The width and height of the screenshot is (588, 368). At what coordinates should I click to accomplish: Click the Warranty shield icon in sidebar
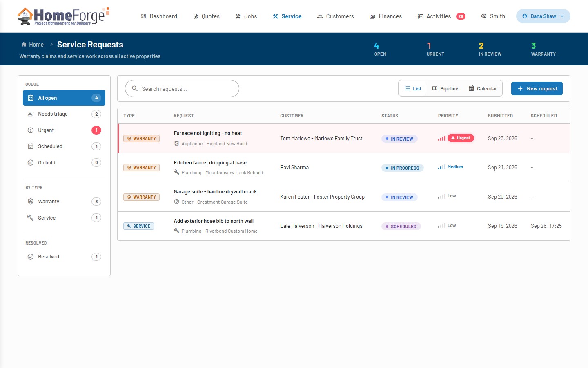tap(31, 202)
